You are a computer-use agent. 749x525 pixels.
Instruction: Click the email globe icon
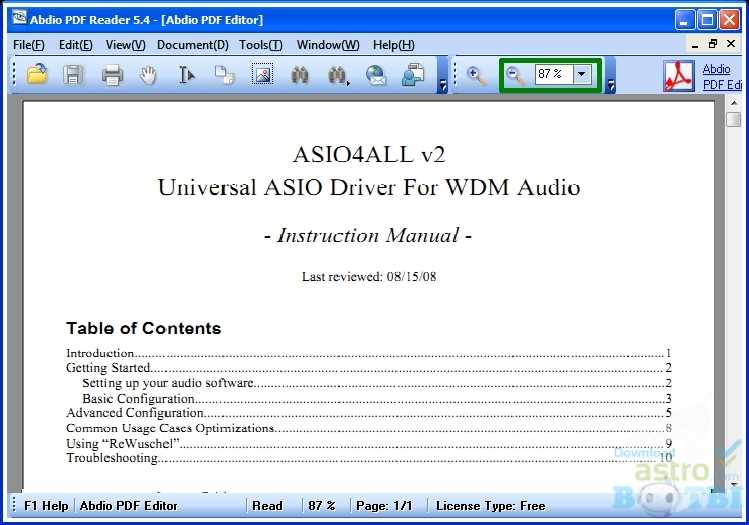click(x=376, y=75)
